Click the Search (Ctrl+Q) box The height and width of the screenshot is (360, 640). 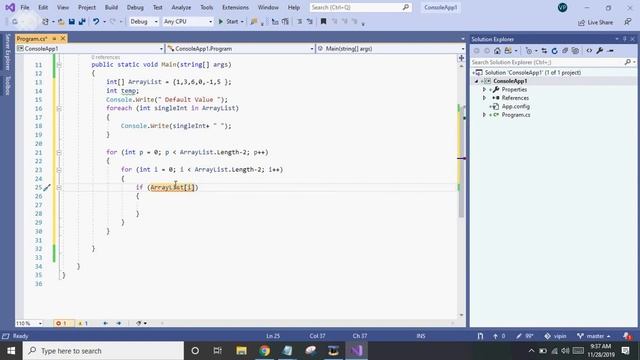360,7
